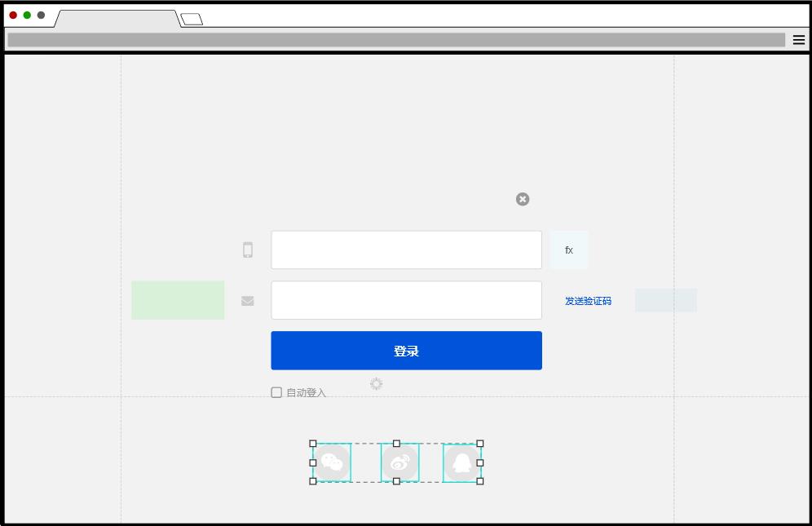Click the WeChat login icon

332,462
